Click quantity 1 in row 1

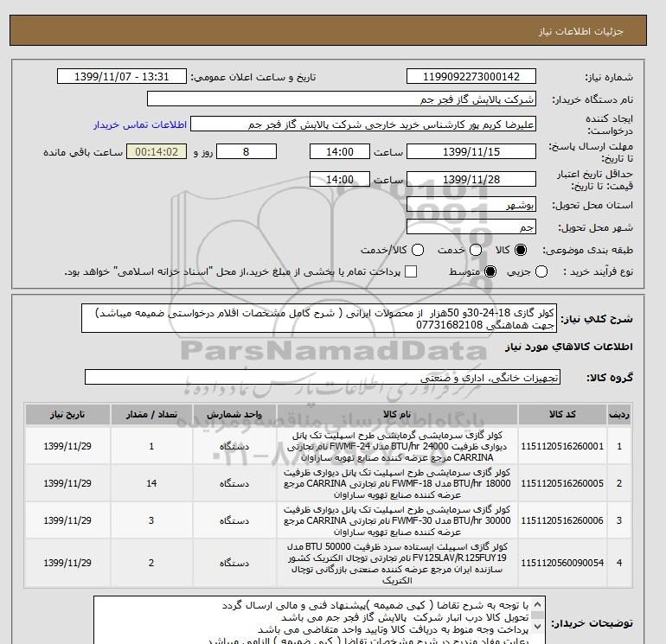pyautogui.click(x=151, y=446)
